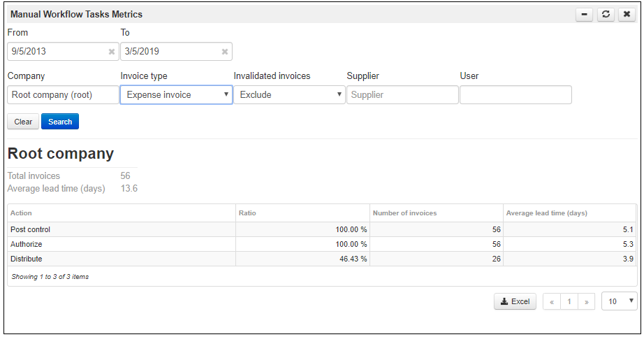This screenshot has width=644, height=337.
Task: Click 'Showing 1 to 3 of 3 items'
Action: click(50, 277)
